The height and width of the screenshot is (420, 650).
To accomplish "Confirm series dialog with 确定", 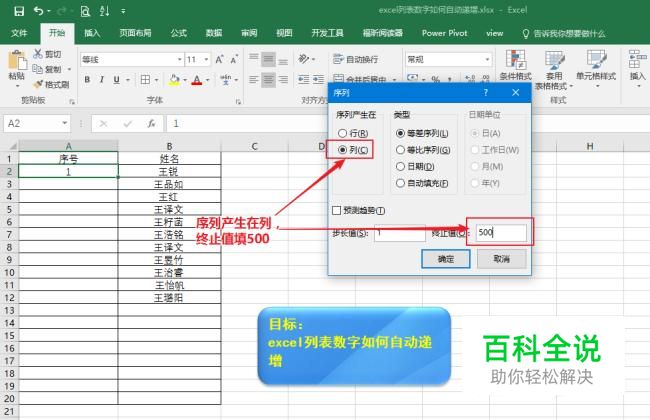I will 446,259.
